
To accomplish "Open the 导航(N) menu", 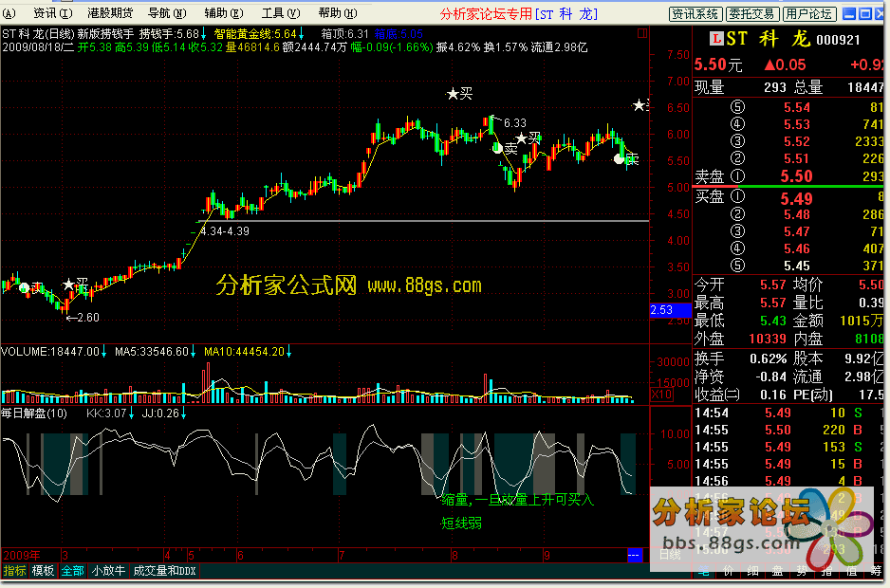I will pos(166,13).
